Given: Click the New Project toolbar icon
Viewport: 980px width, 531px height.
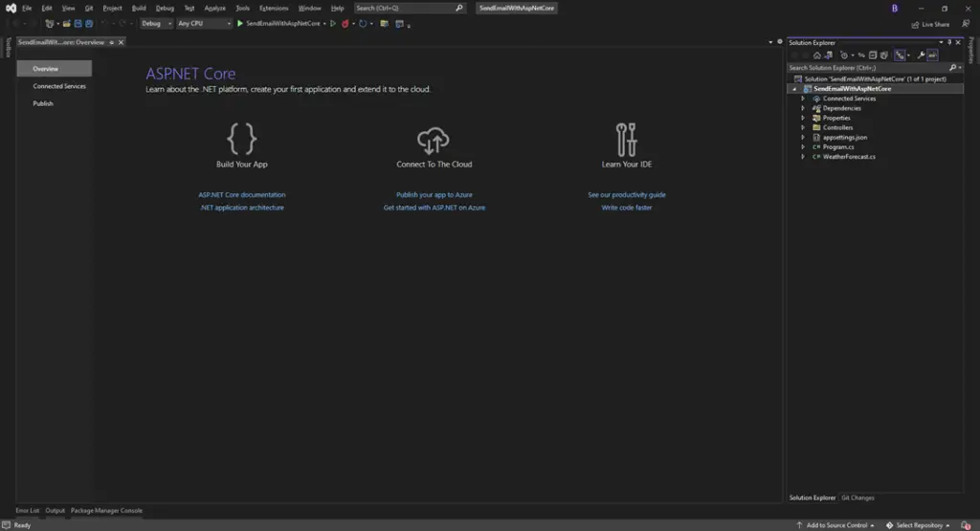Looking at the screenshot, I should coord(50,24).
